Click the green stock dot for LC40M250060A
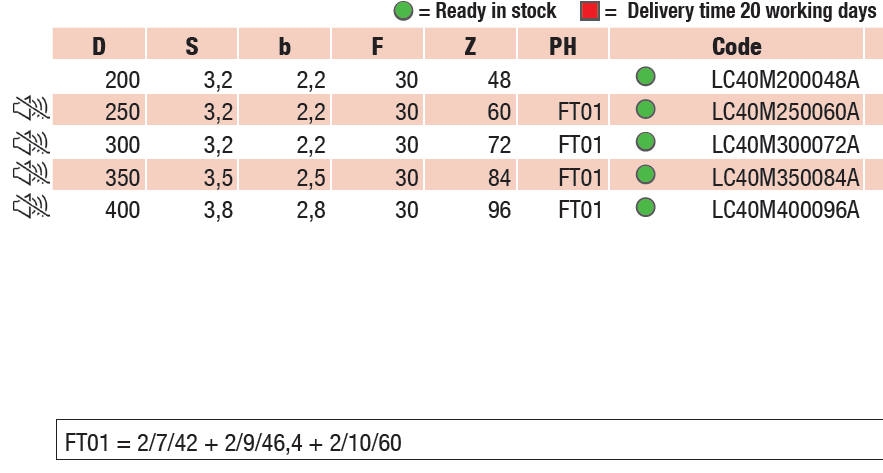 pos(646,109)
